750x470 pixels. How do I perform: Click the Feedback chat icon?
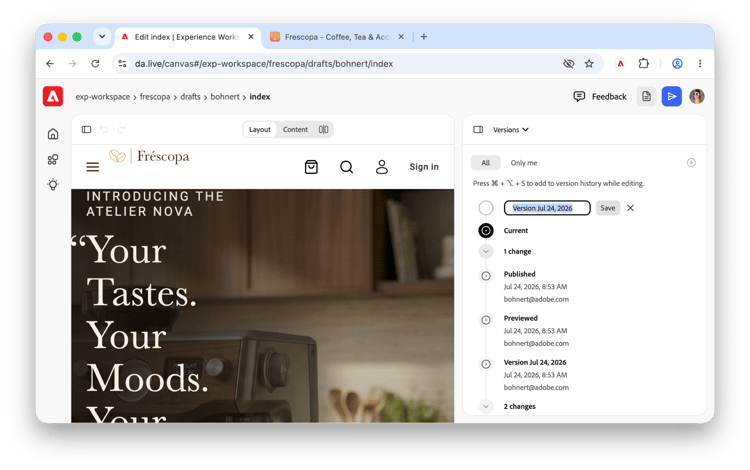pos(579,97)
